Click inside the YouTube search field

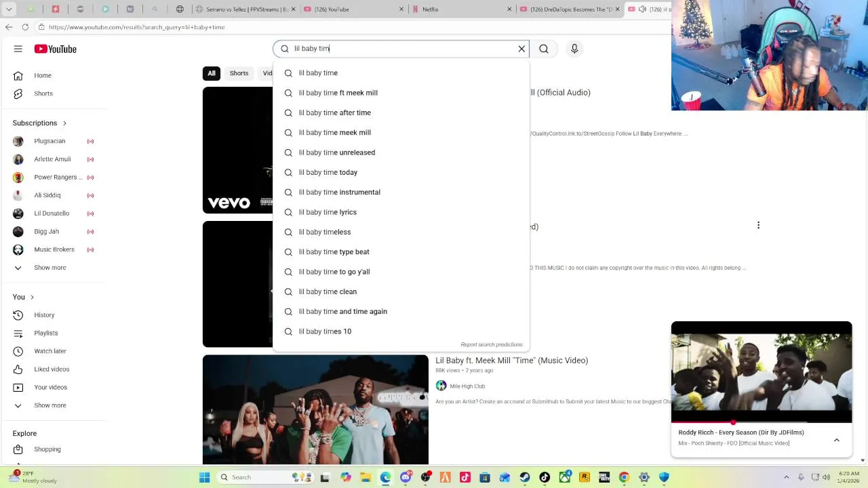coord(400,49)
